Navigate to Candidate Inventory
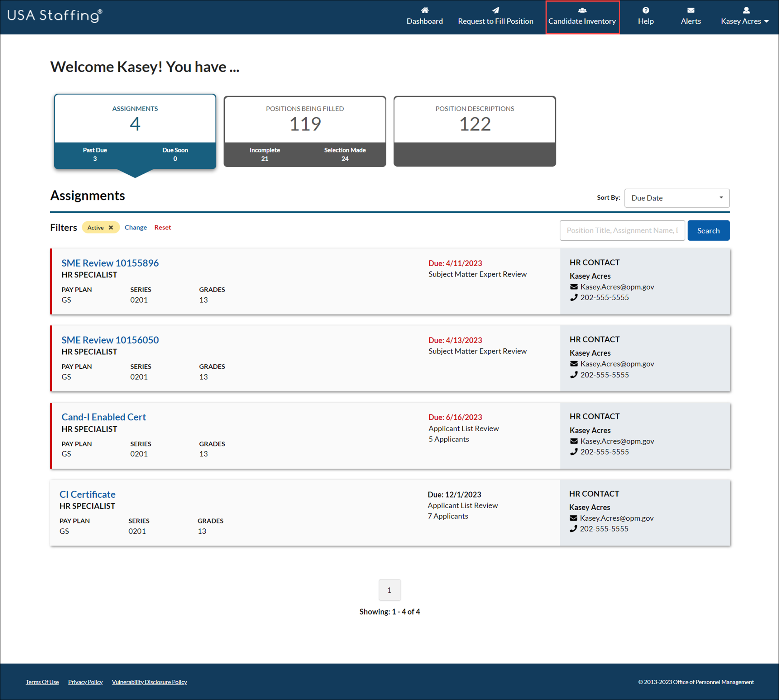The width and height of the screenshot is (779, 700). pyautogui.click(x=582, y=21)
